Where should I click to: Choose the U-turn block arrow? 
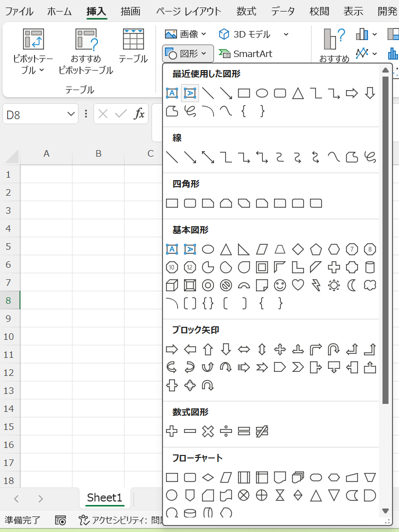[x=334, y=349]
